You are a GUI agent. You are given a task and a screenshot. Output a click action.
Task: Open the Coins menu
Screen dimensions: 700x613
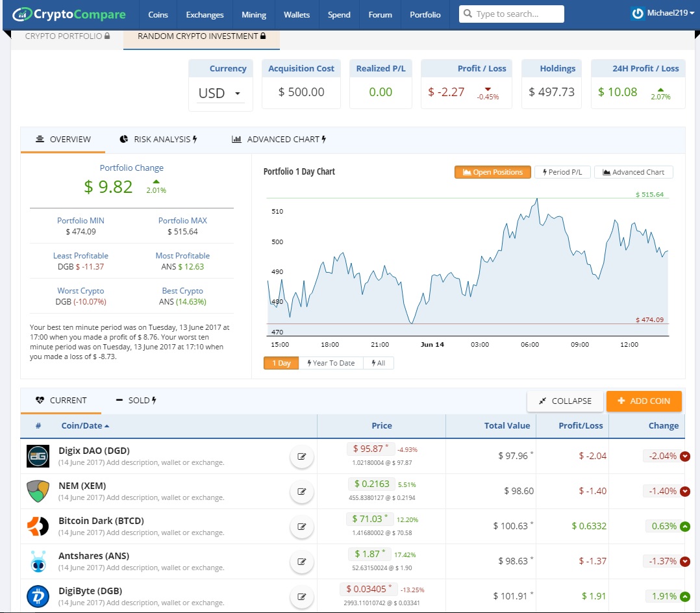point(158,15)
